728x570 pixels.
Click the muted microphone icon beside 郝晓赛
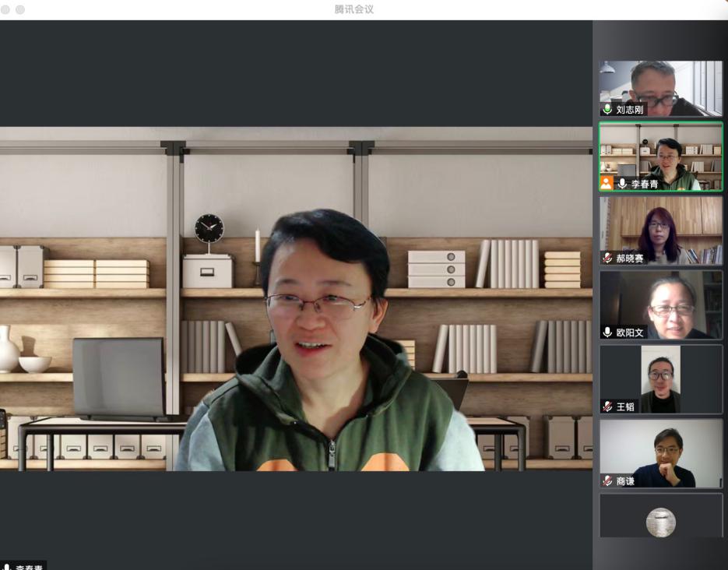[607, 258]
